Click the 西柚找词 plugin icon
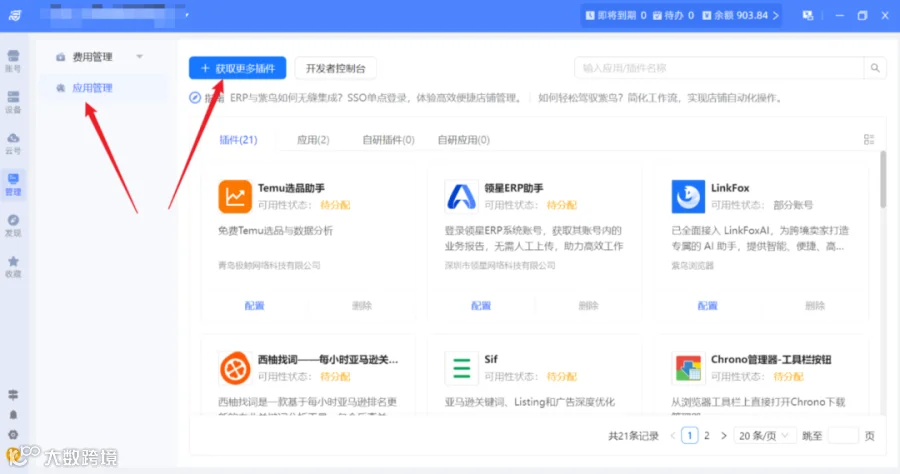900x474 pixels. pos(235,368)
